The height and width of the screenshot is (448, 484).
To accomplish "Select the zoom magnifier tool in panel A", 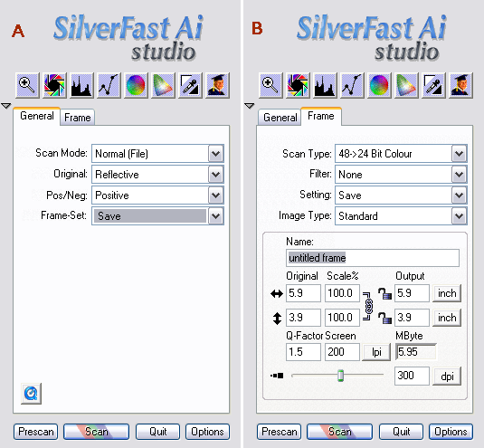I will point(27,85).
